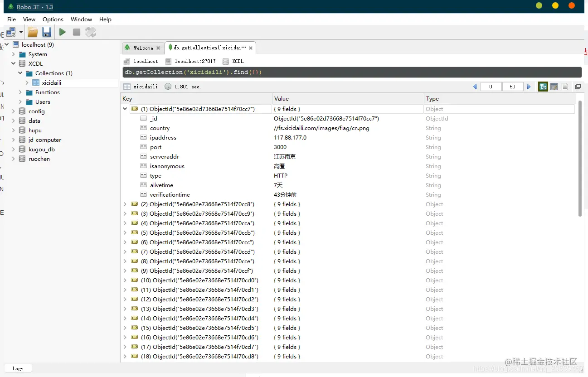The height and width of the screenshot is (377, 588).
Task: Open the View menu
Action: [x=29, y=19]
